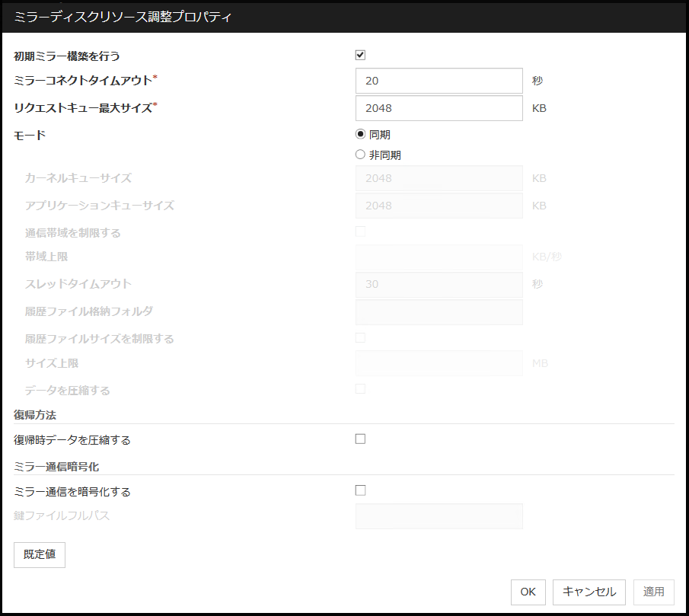Select the 同期 radio button
This screenshot has width=689, height=616.
pyautogui.click(x=361, y=135)
